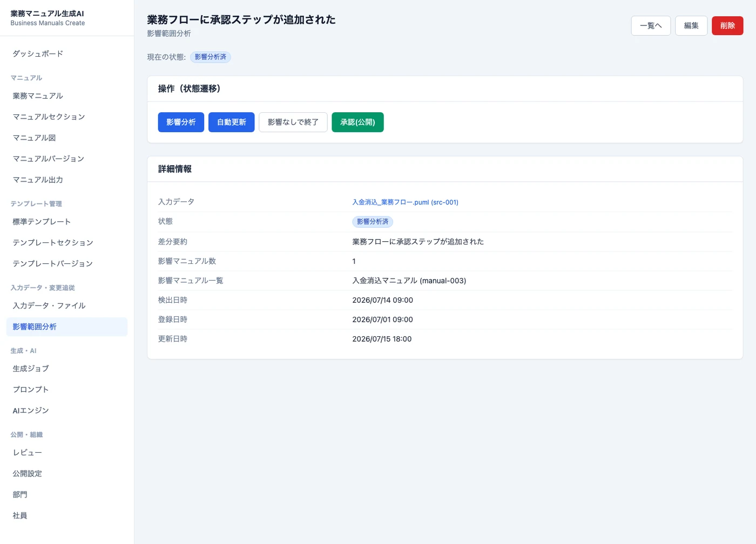Click 入金消込マニュアル (manual-003) value
The height and width of the screenshot is (544, 756).
tap(409, 281)
